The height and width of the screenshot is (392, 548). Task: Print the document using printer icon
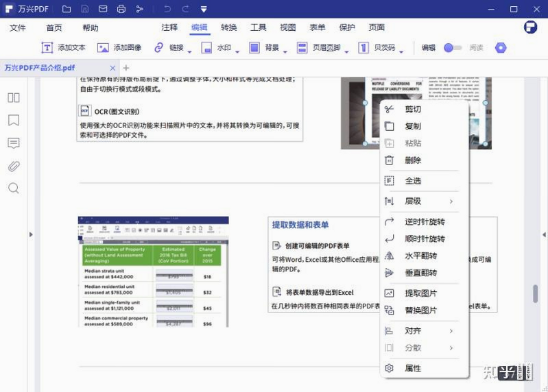point(121,9)
